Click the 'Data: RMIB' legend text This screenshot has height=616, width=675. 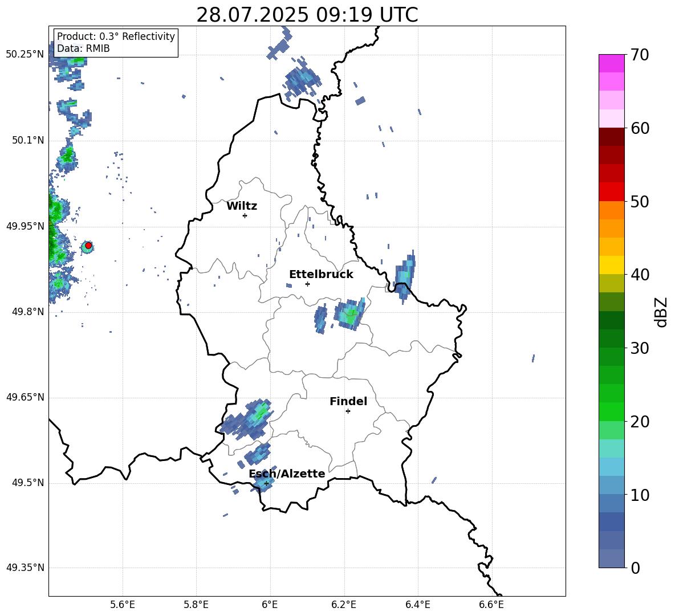point(83,48)
